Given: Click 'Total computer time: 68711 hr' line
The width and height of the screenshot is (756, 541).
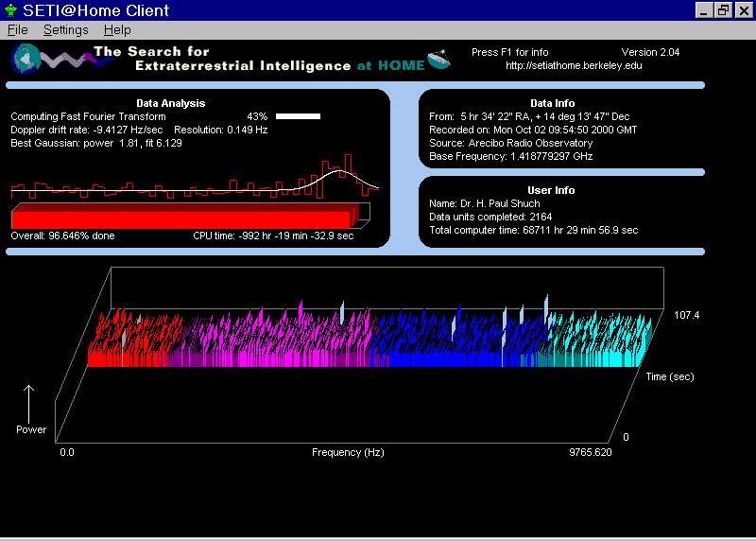Looking at the screenshot, I should (534, 230).
